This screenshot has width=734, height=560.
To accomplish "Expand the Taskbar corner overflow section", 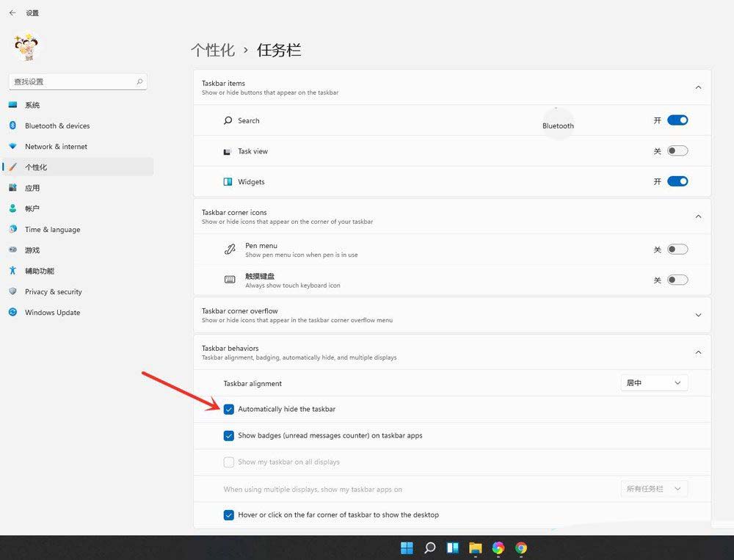I will click(697, 315).
